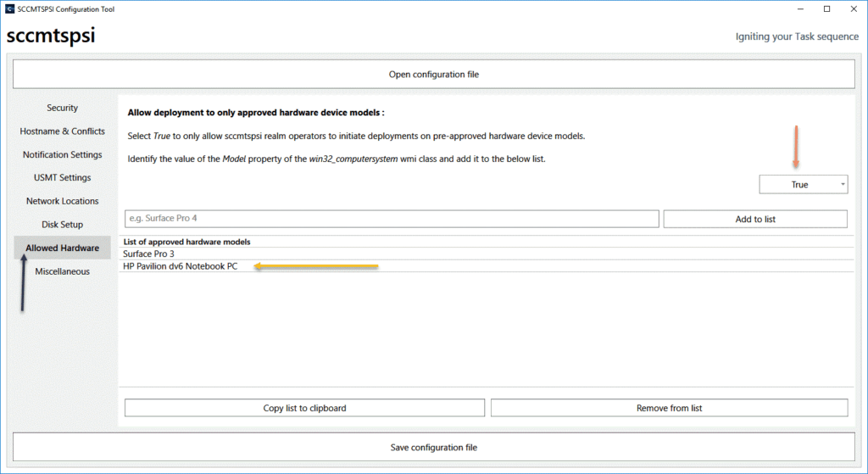Select Surface Pro 3 in the list
This screenshot has height=474, width=868.
(x=148, y=254)
